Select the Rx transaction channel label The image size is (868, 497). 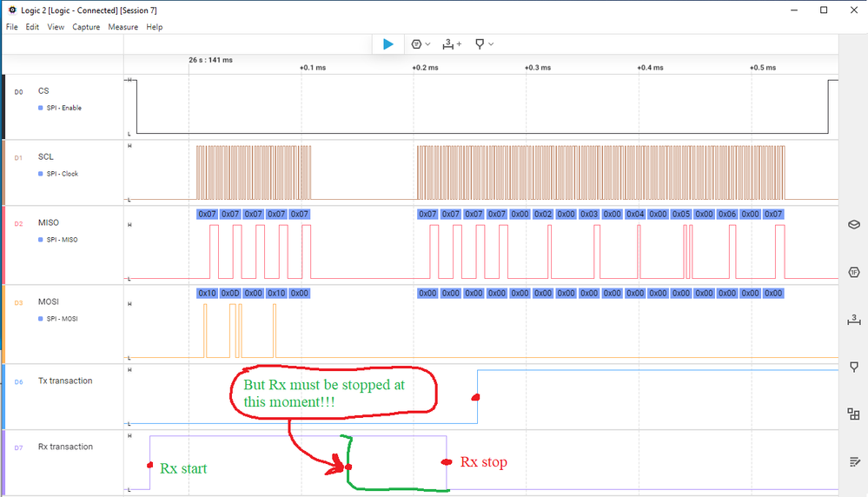tap(65, 447)
